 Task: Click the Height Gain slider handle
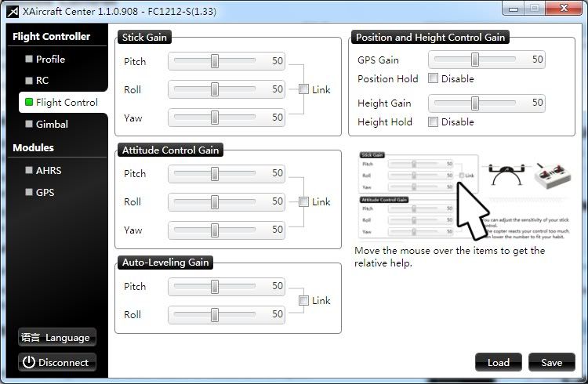[x=475, y=103]
